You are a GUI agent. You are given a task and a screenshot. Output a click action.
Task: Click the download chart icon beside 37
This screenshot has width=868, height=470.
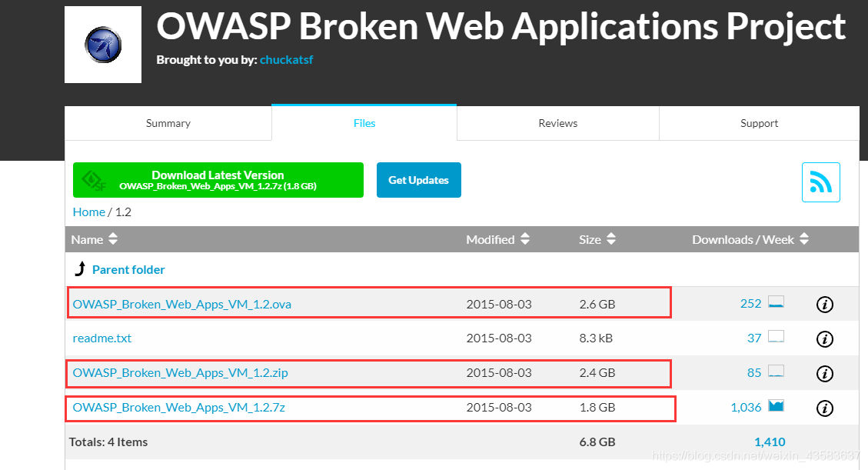[776, 337]
